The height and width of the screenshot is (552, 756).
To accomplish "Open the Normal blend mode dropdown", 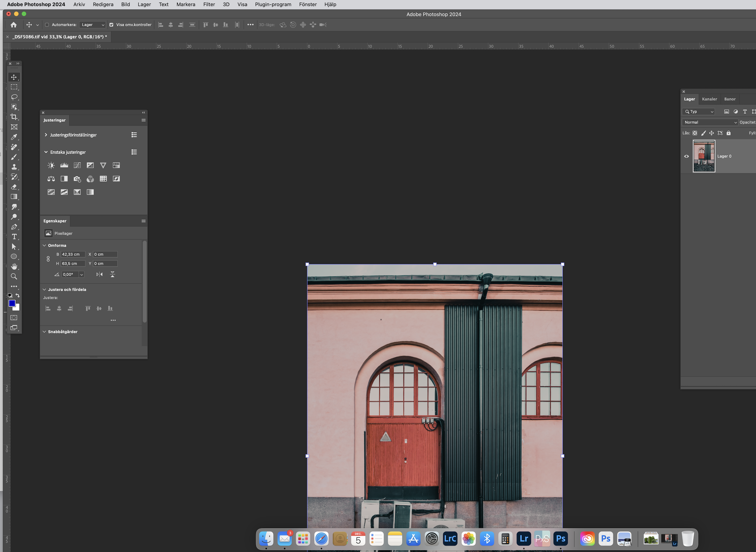I will [710, 122].
